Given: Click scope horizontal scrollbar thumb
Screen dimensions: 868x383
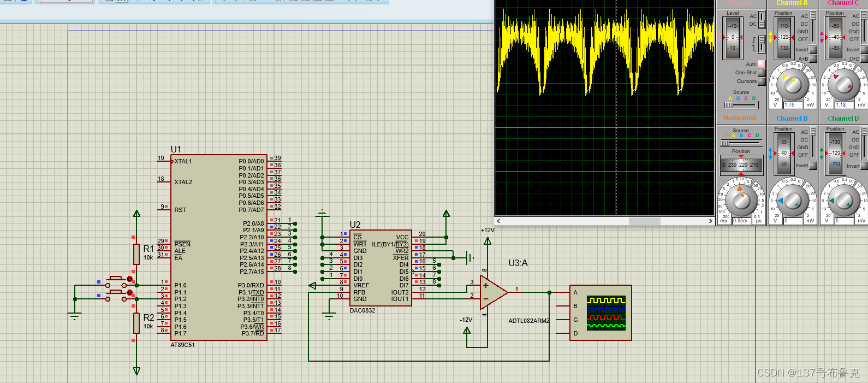Looking at the screenshot, I should [x=645, y=221].
